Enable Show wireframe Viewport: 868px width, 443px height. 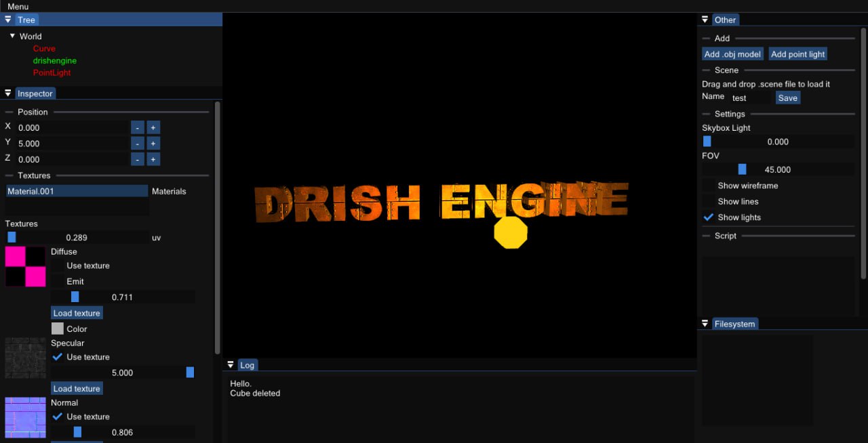pos(709,186)
